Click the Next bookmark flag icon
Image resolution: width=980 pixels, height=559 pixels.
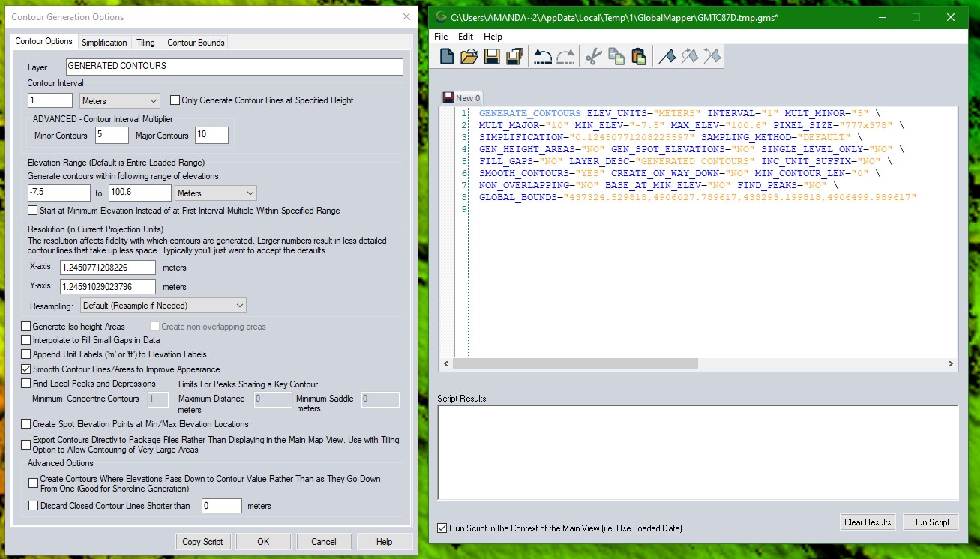(x=689, y=56)
